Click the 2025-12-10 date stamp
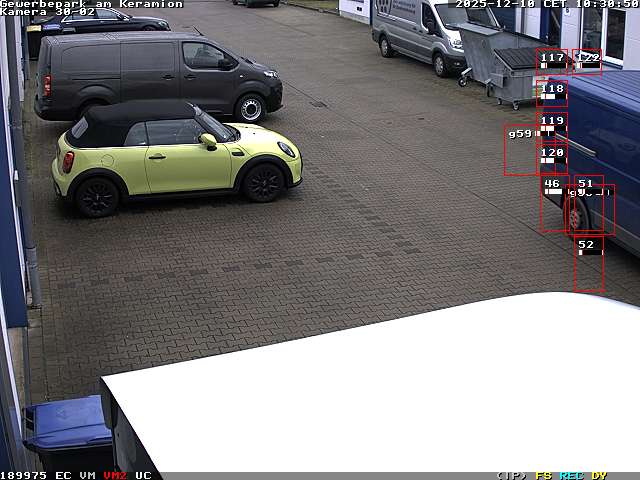Image resolution: width=640 pixels, height=480 pixels. pos(495,4)
